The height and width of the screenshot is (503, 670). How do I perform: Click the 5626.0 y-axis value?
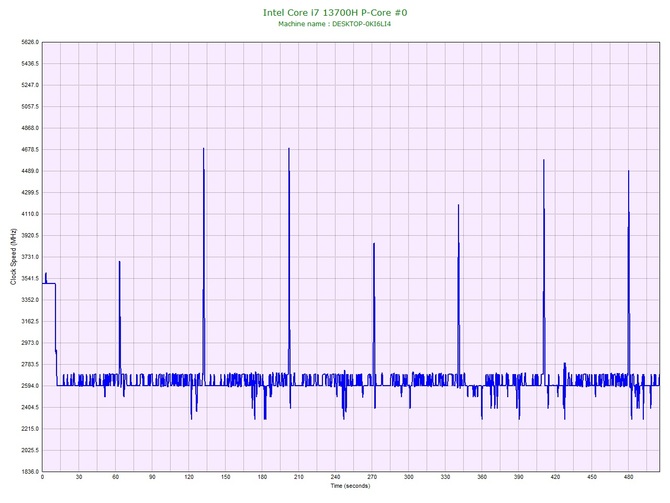coord(30,42)
